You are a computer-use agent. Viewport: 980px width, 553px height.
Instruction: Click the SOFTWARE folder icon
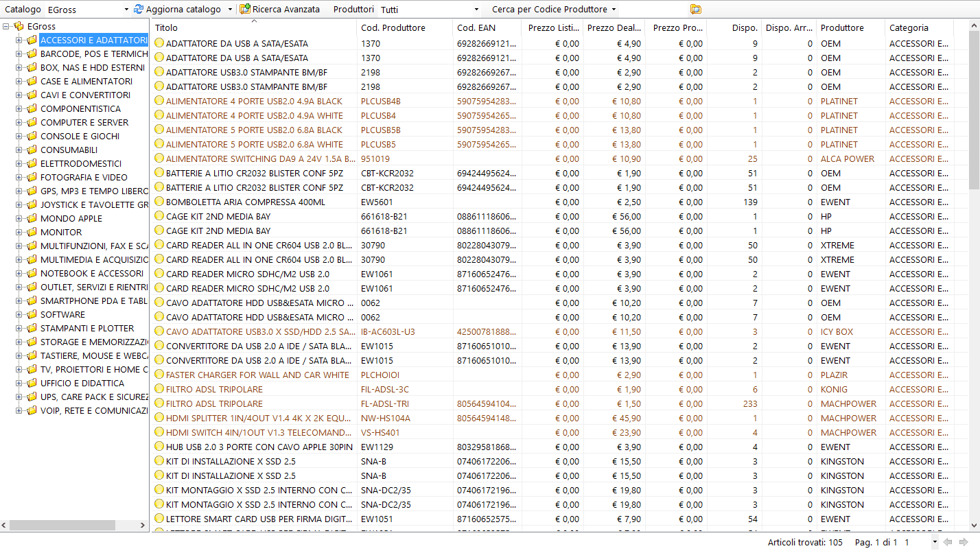32,314
